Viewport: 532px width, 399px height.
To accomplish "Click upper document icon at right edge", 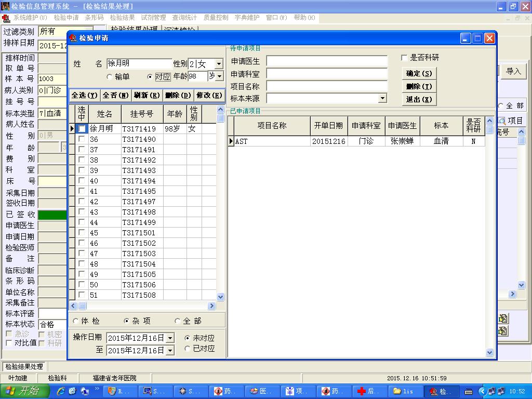I will (503, 318).
